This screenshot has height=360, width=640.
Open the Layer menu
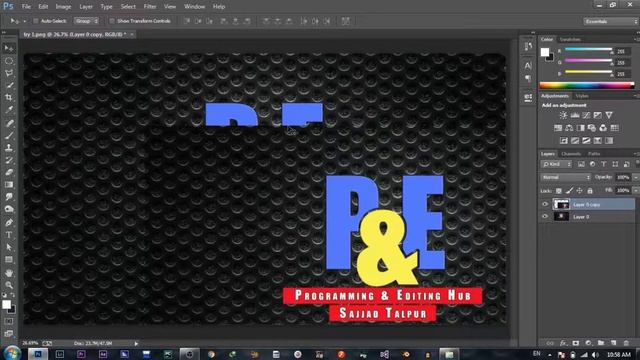point(86,7)
